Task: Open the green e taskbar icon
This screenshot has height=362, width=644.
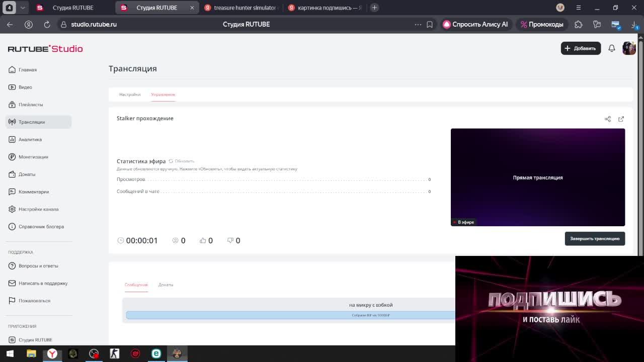Action: pos(156,353)
